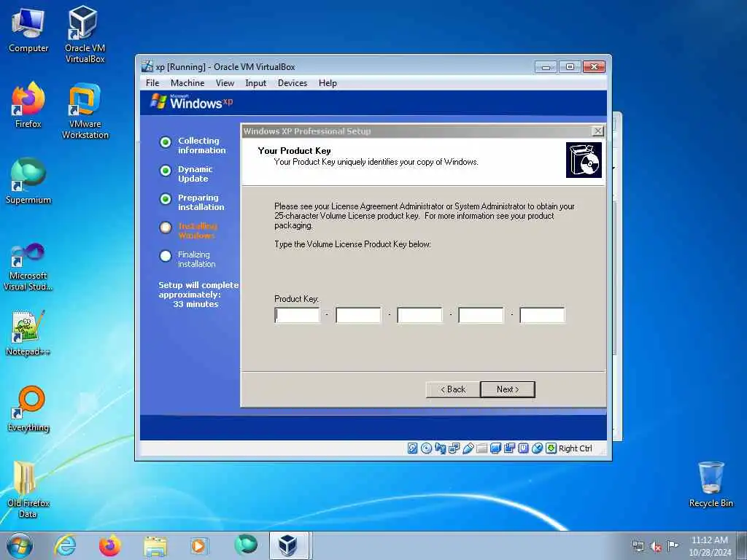Open the Computer desktop icon
This screenshot has width=747, height=560.
point(28,29)
